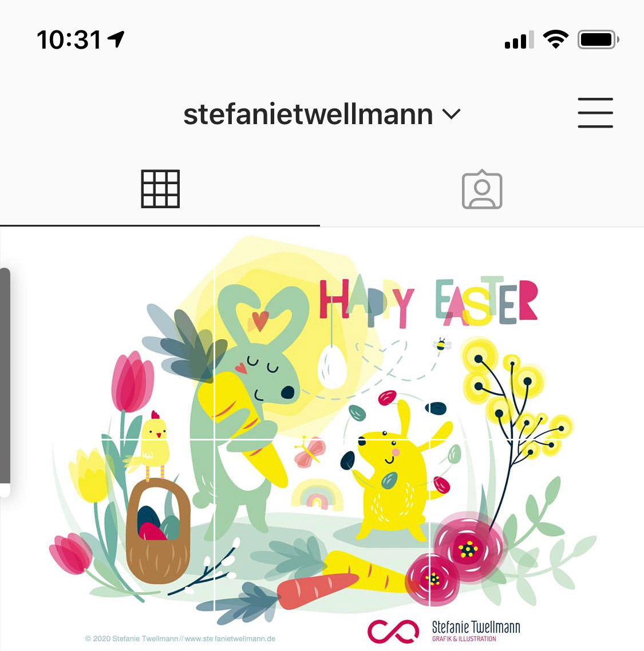This screenshot has height=651, width=644.
Task: Tap the Wi-Fi status icon
Action: pyautogui.click(x=556, y=39)
